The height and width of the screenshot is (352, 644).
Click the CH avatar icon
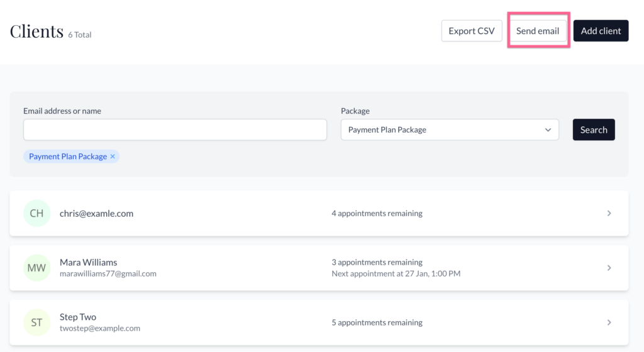pos(36,213)
